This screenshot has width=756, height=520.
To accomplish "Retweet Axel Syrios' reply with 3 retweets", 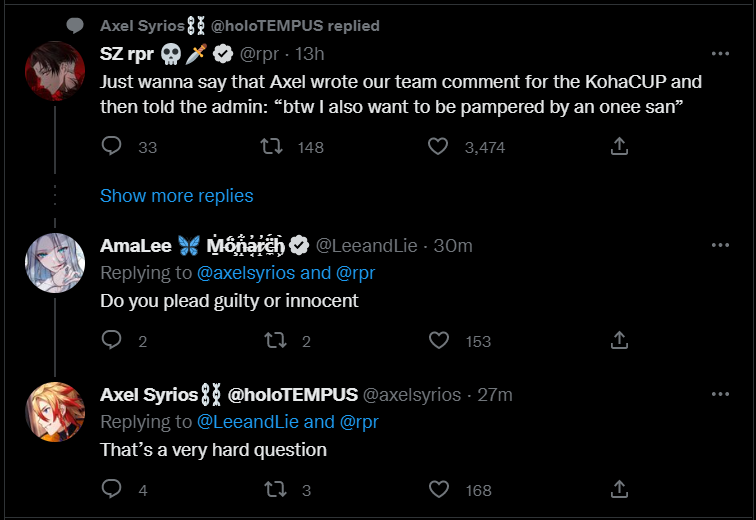I will pyautogui.click(x=275, y=489).
